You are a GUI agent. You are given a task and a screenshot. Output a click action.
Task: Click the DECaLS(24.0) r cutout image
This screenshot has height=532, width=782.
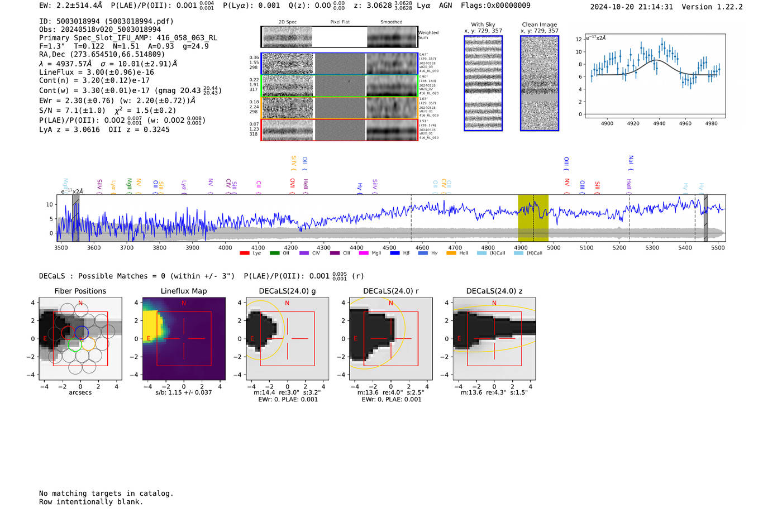[x=391, y=338]
